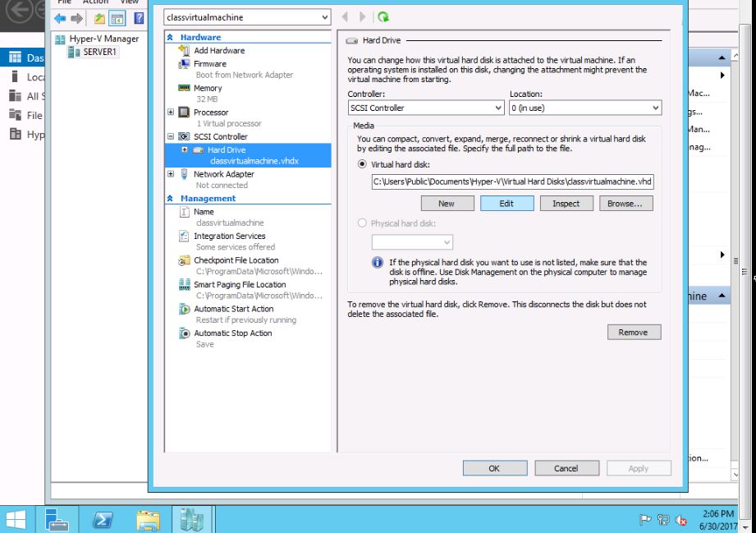
Task: Click the Up one level folder icon
Action: tap(99, 19)
